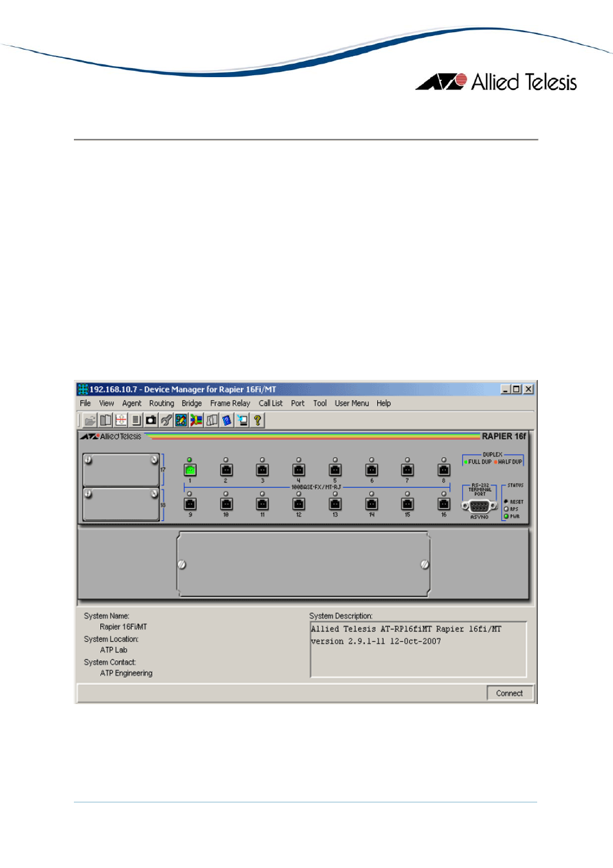Image resolution: width=613 pixels, height=868 pixels.
Task: Open the File menu
Action: [85, 403]
